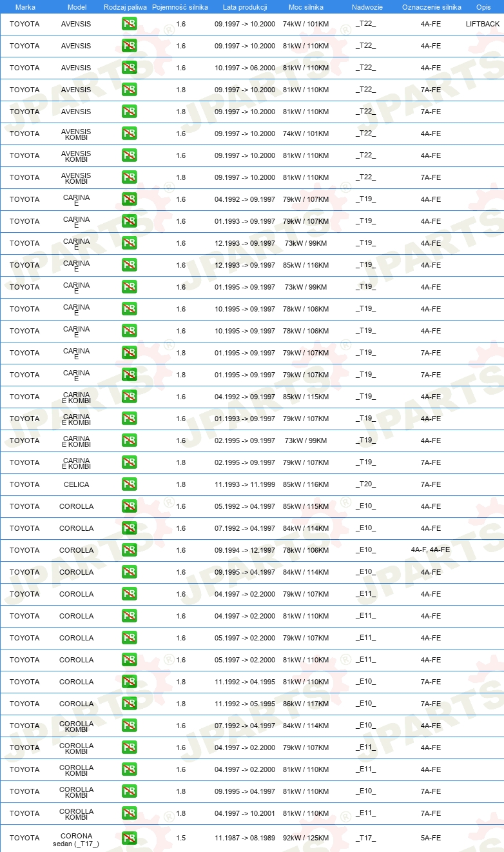Select the 11.1992 -> 05.1995 production years cell
504x852 pixels.
coord(245,704)
